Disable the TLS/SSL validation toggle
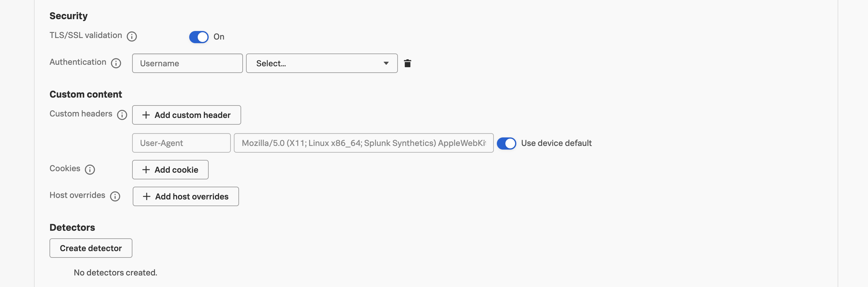Viewport: 868px width, 287px height. click(x=199, y=37)
